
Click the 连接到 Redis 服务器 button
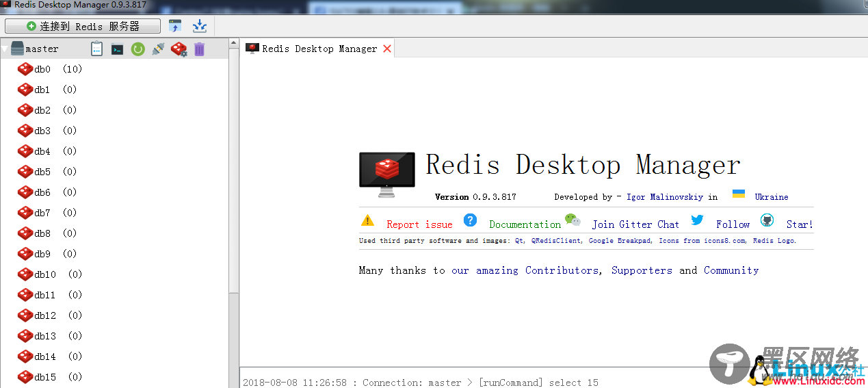pos(83,26)
